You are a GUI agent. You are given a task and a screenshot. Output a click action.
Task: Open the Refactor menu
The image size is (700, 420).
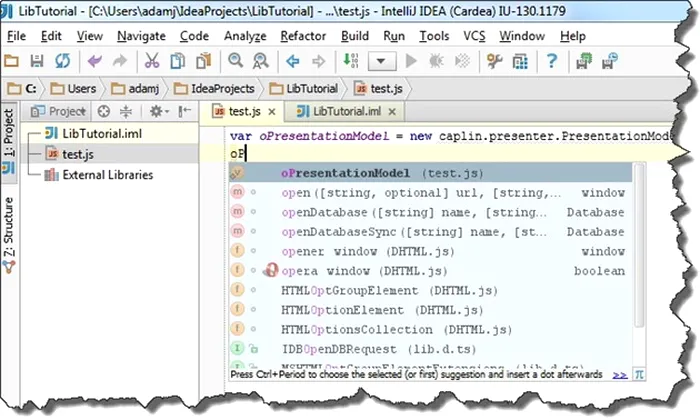tap(303, 36)
